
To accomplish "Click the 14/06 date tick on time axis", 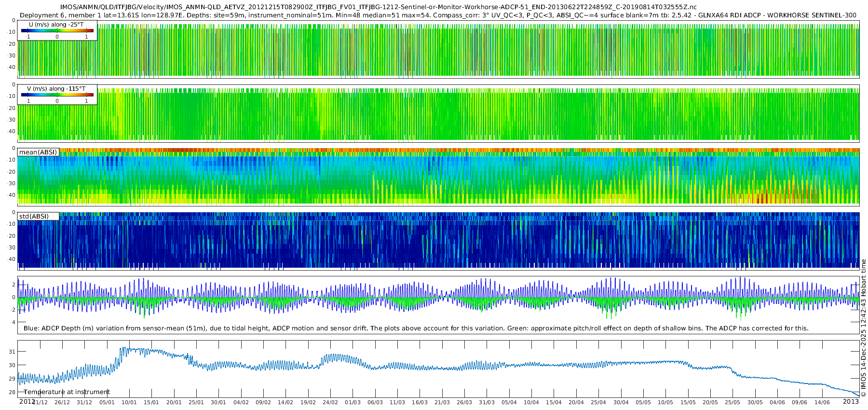I will point(822,402).
